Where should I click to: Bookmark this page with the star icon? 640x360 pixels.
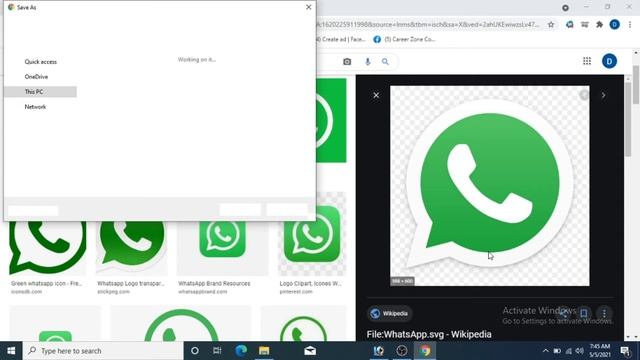click(551, 24)
